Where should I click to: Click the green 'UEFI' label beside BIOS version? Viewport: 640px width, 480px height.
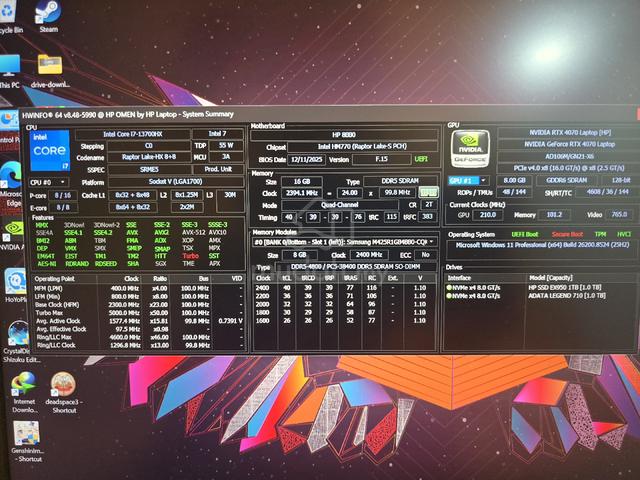pos(421,159)
